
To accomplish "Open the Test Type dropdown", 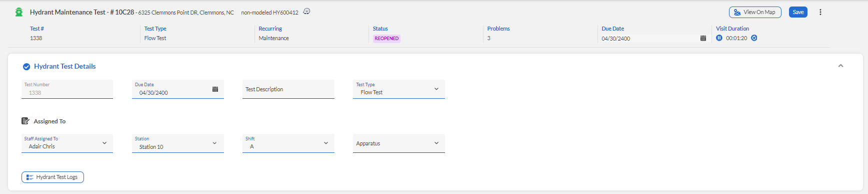I will pyautogui.click(x=398, y=89).
